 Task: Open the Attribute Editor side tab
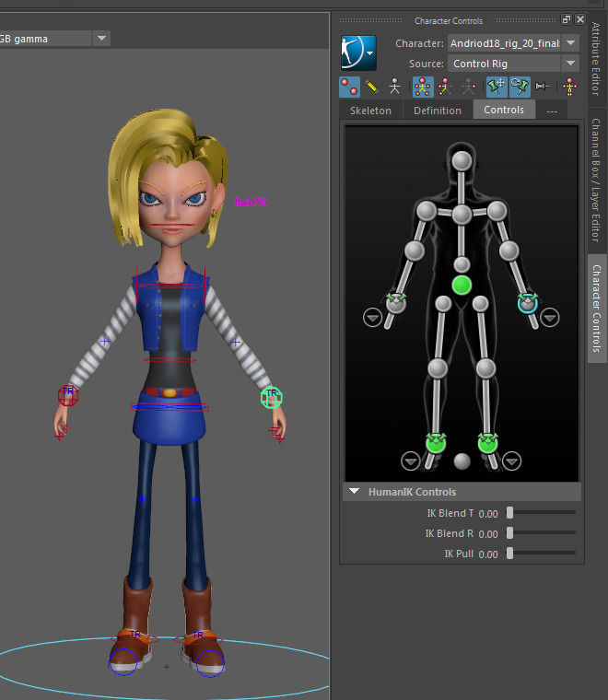(x=596, y=59)
